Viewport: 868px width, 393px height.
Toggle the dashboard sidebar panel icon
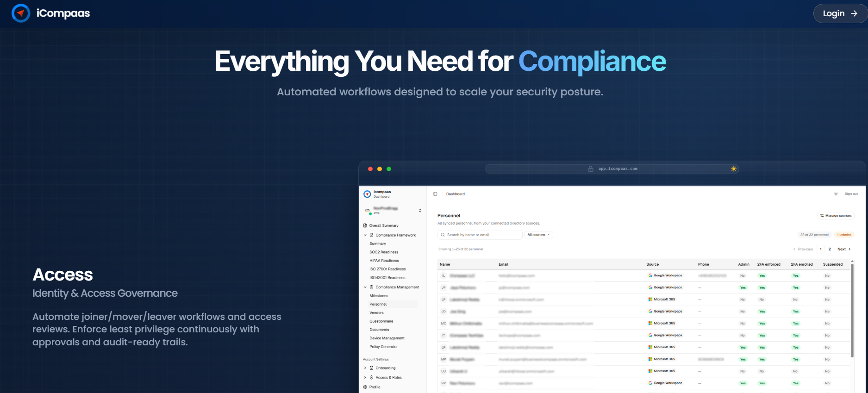(435, 194)
